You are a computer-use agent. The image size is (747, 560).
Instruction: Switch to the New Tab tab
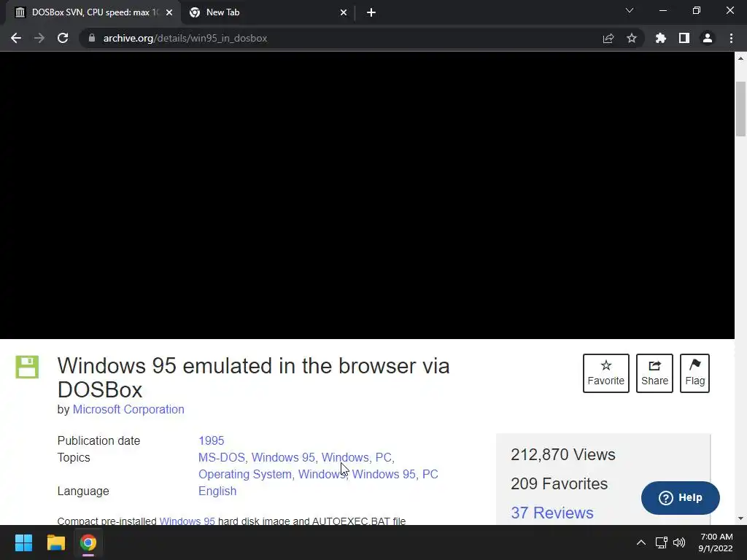(x=268, y=12)
